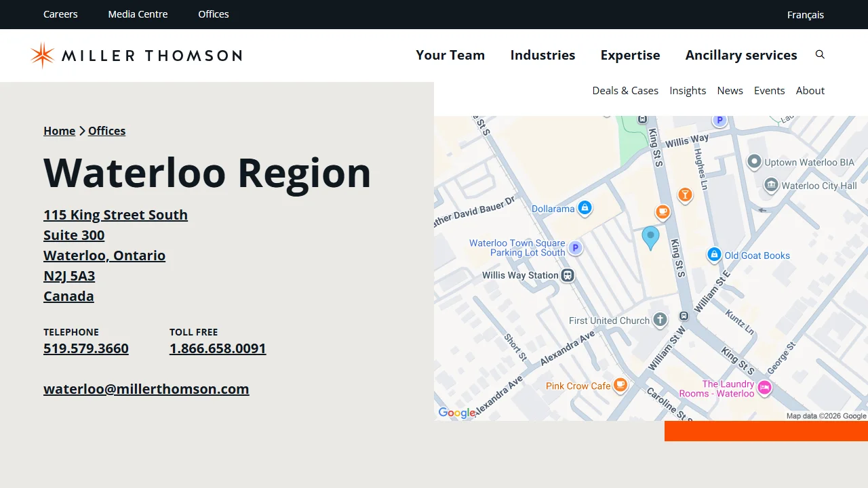The height and width of the screenshot is (488, 868).
Task: Open the Media Centre link
Action: tap(138, 14)
